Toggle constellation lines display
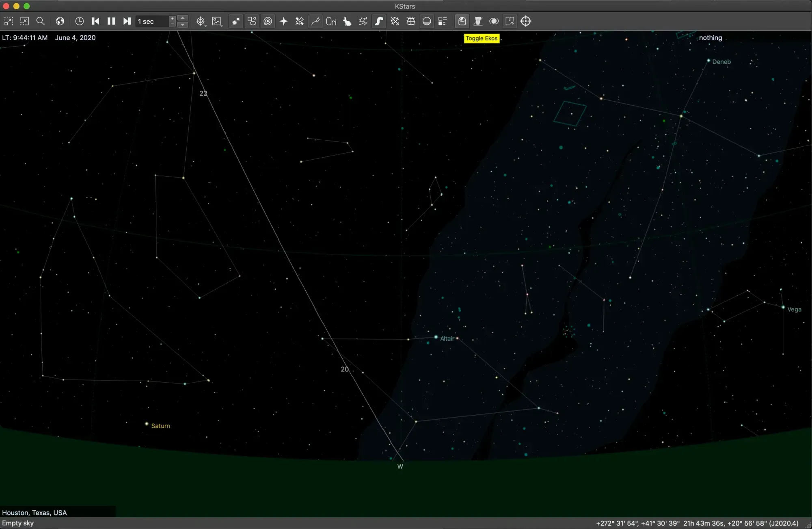This screenshot has width=812, height=529. (315, 21)
